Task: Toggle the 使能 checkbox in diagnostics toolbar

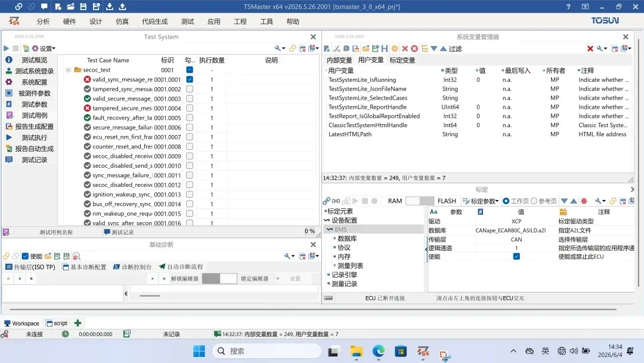Action: [25, 256]
